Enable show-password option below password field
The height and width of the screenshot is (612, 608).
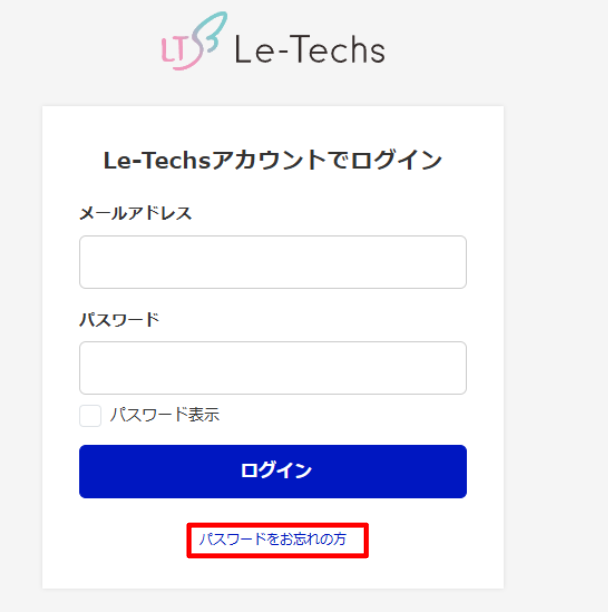90,416
